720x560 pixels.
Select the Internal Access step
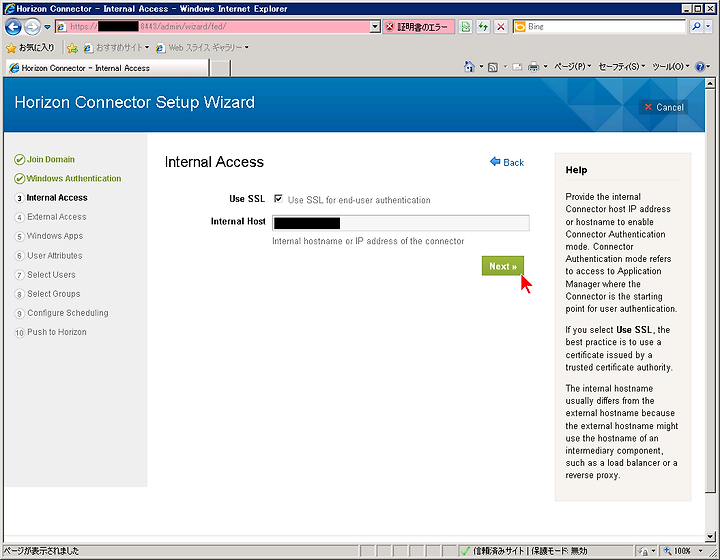coord(57,198)
